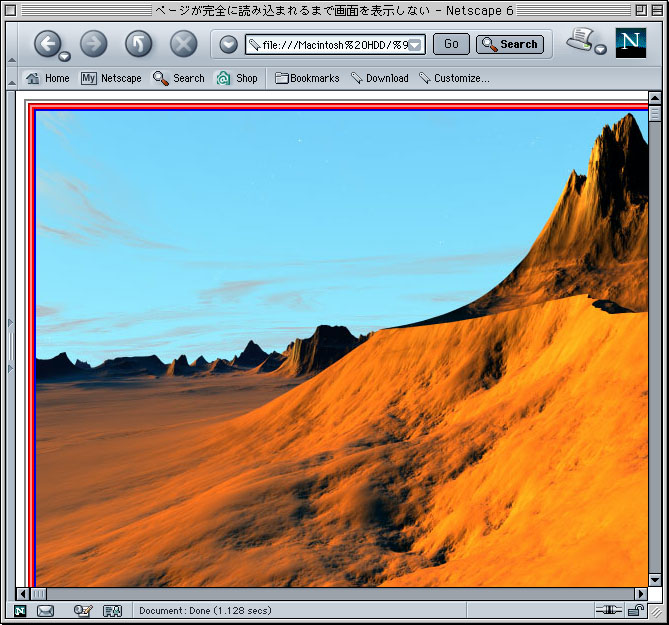Open the Print options dropdown arrow

point(600,49)
